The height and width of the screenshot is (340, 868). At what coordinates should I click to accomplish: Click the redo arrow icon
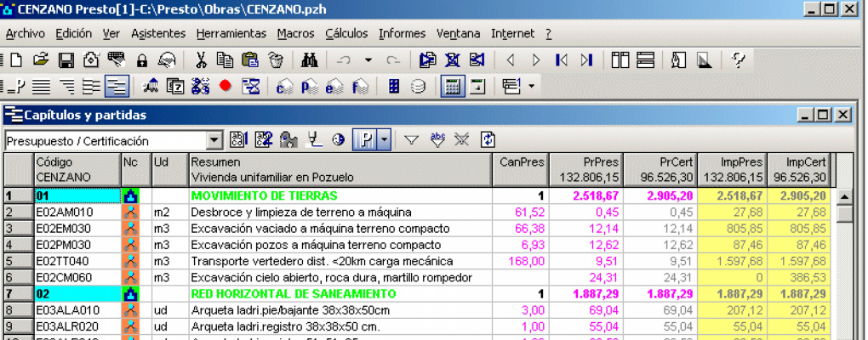pos(393,59)
